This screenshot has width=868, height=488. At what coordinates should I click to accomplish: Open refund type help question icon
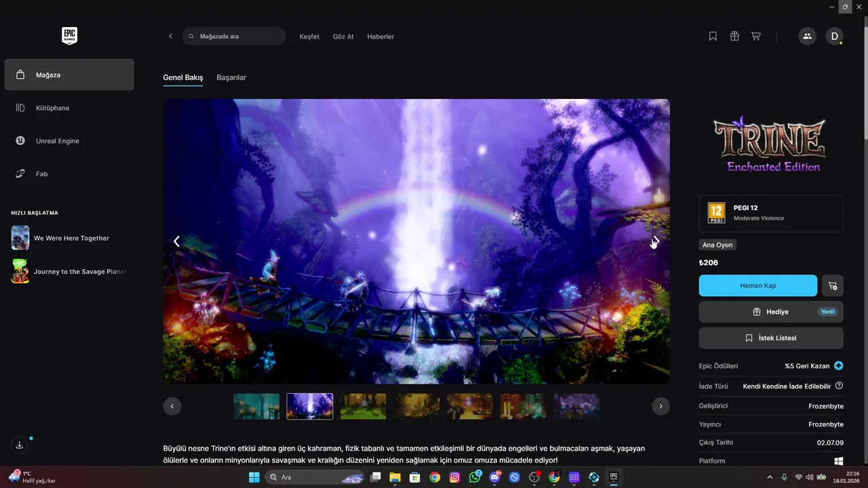839,386
